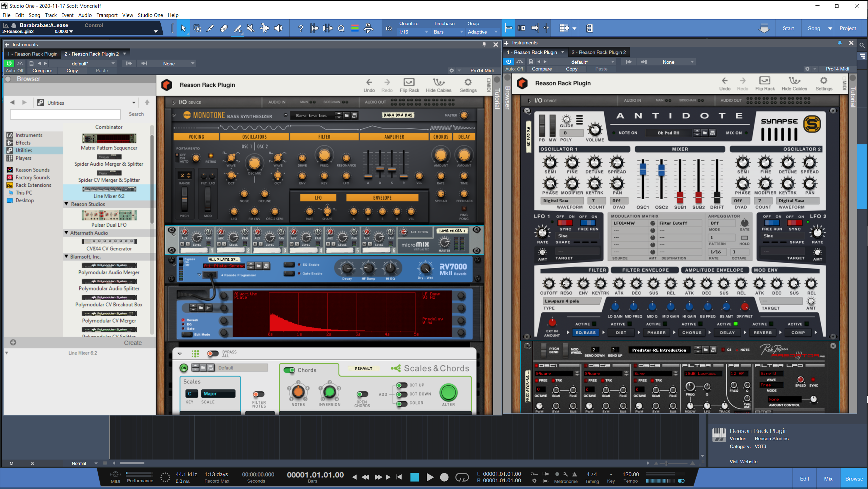Adjust the SUB1 mixer fader in Antidote
Viewport: 868px width, 489px height.
(x=680, y=197)
